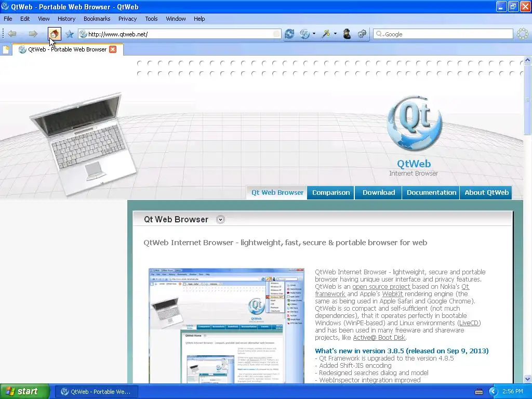The image size is (532, 399).
Task: Open the QtWeb globe dropdown arrow
Action: tap(314, 34)
